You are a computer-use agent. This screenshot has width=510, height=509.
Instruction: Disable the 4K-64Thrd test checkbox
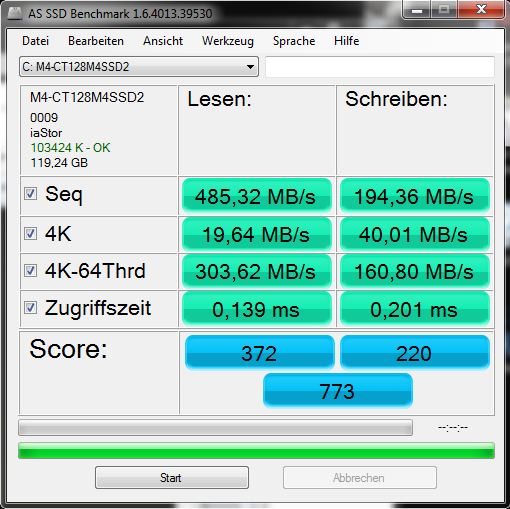pyautogui.click(x=30, y=270)
